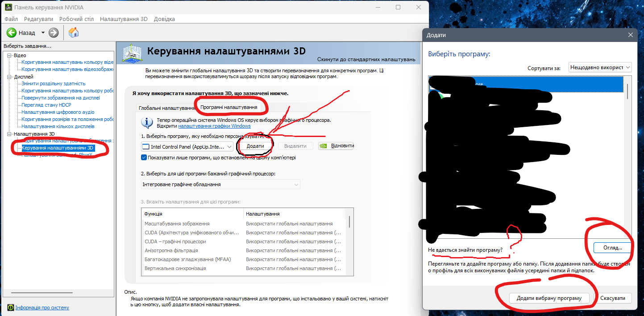
Task: Switch to Глобальні налаштування tab
Action: point(166,108)
